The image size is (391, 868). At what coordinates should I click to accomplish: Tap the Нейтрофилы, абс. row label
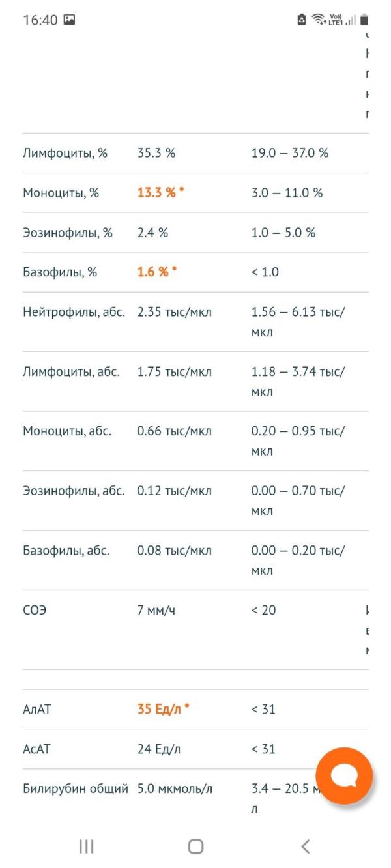tap(74, 312)
